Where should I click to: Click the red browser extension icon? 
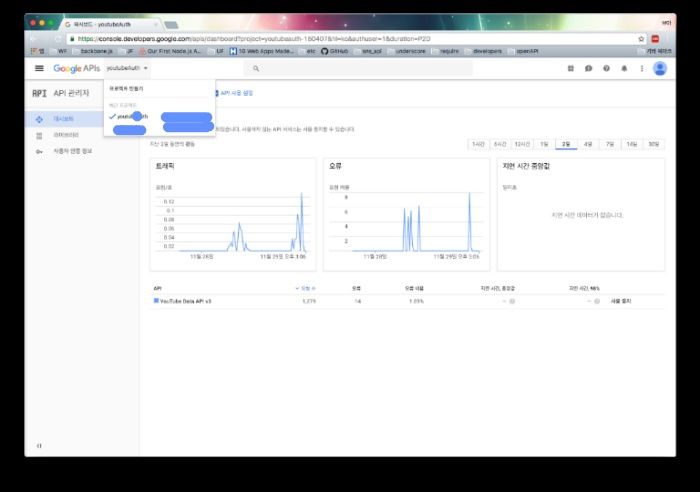click(x=655, y=39)
